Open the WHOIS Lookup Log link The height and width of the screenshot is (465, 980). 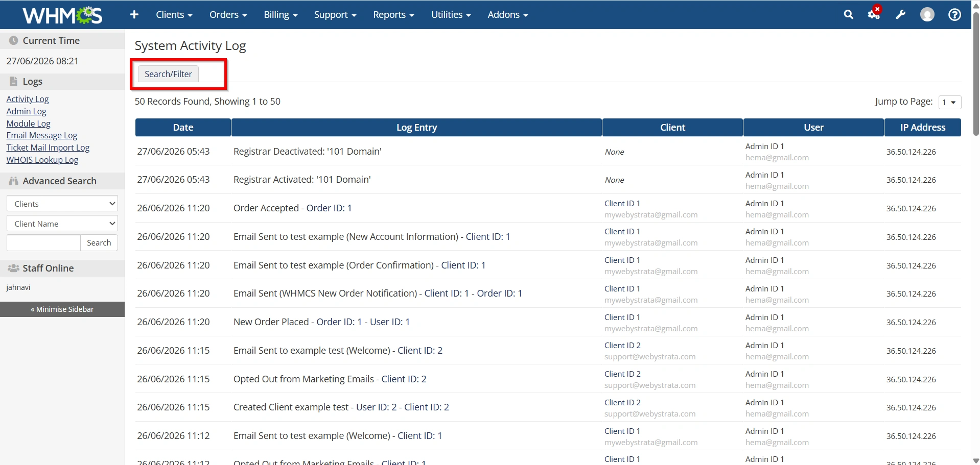(x=42, y=160)
